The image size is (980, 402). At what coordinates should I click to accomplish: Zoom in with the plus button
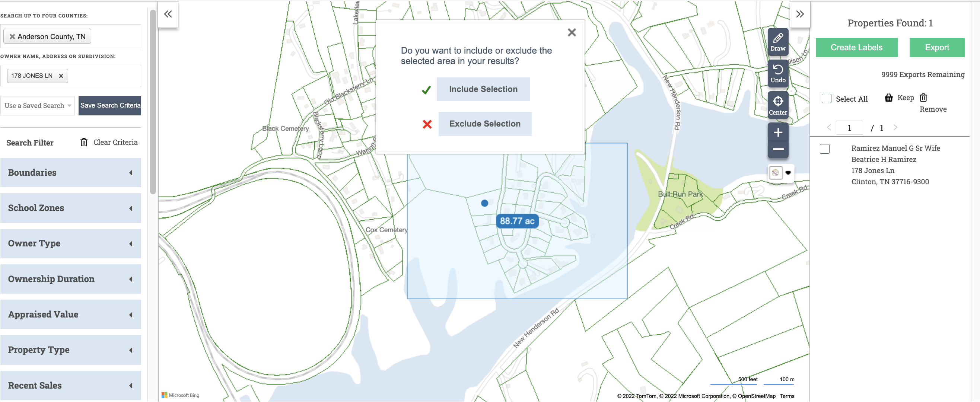point(777,133)
